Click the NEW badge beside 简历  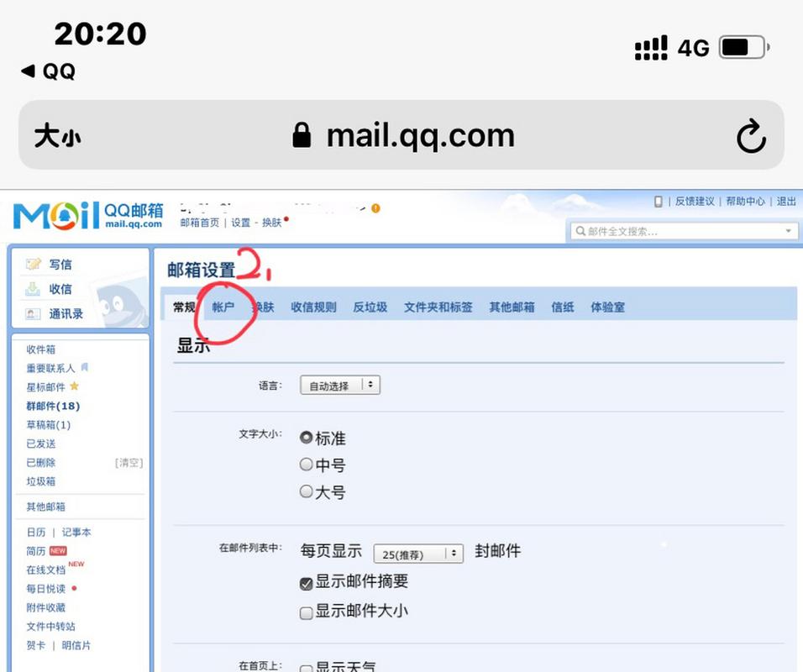pyautogui.click(x=58, y=551)
